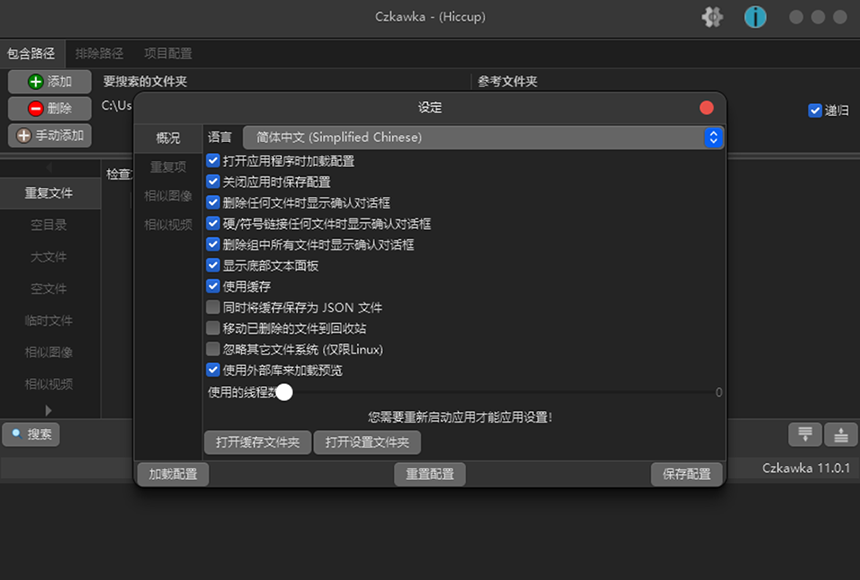Click the sort-up list icon bottom right

[x=840, y=434]
